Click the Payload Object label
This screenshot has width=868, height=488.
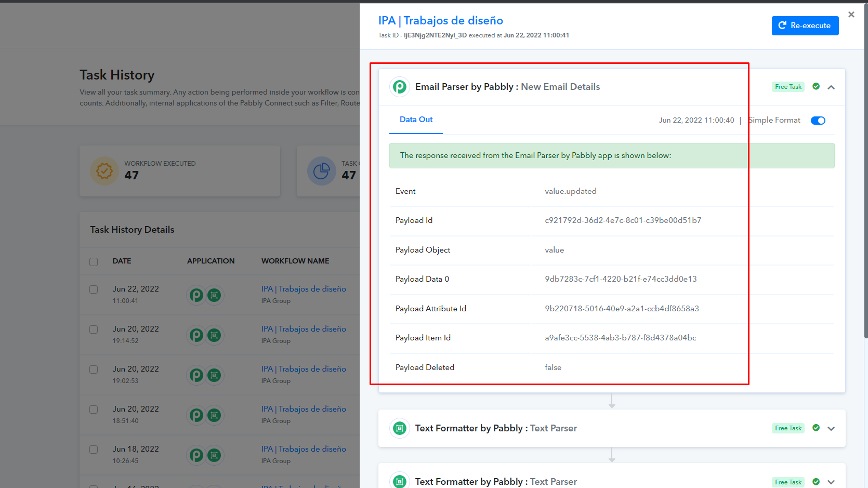coord(423,250)
